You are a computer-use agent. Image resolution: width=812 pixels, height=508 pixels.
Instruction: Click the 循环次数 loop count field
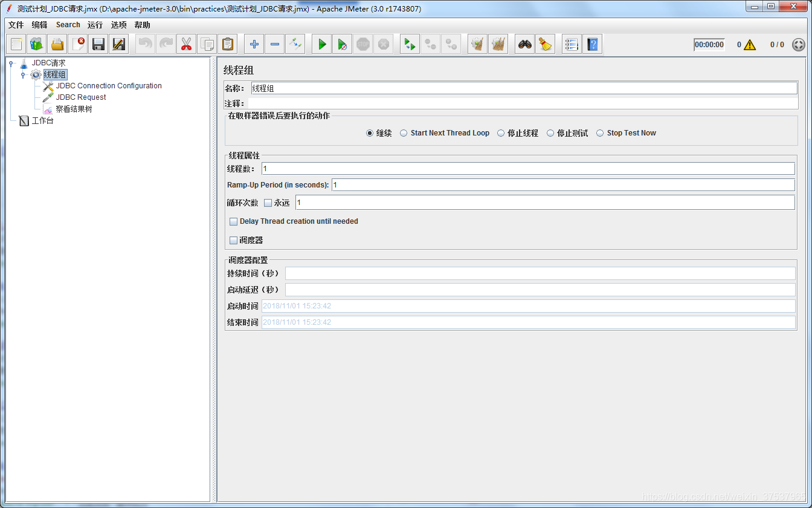coord(545,203)
